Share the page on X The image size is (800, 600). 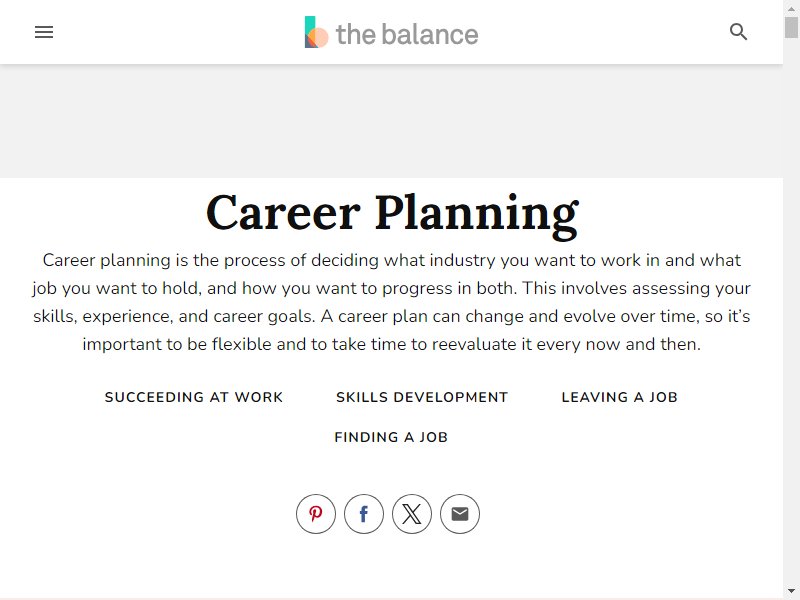(x=412, y=514)
